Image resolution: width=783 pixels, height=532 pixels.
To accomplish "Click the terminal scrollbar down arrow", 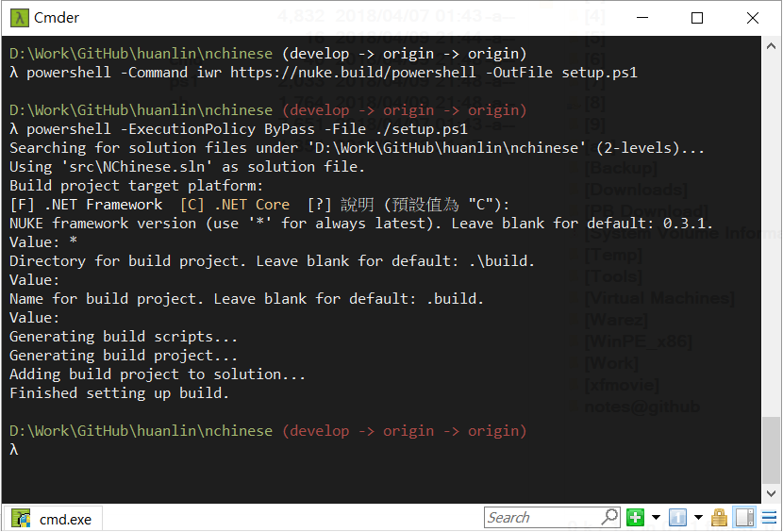I will tap(771, 493).
